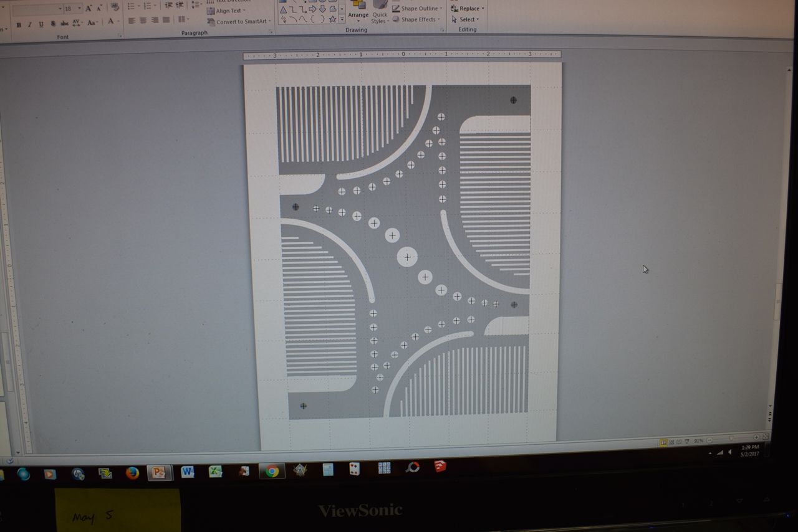Open Google Chrome from the taskbar
Image resolution: width=798 pixels, height=532 pixels.
click(x=272, y=471)
